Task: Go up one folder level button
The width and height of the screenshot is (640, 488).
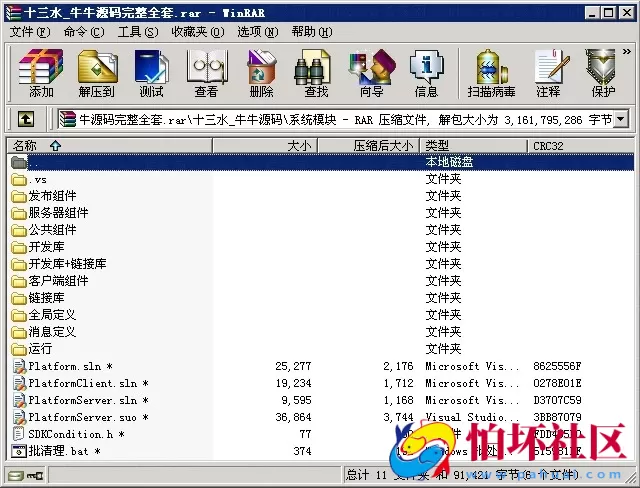Action: (x=26, y=119)
